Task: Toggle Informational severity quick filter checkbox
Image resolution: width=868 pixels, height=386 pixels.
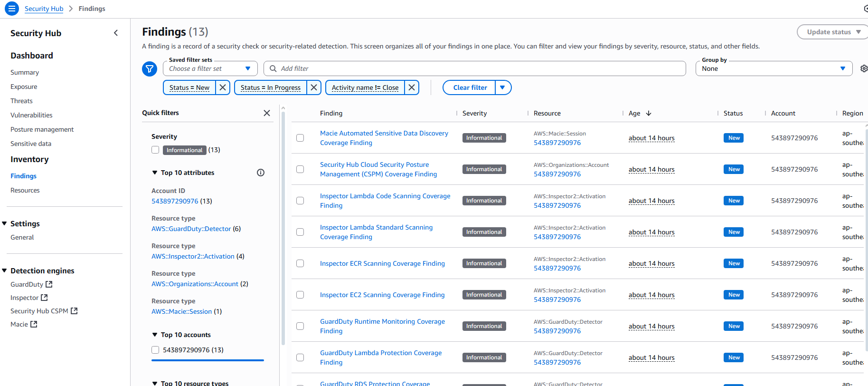Action: point(155,150)
